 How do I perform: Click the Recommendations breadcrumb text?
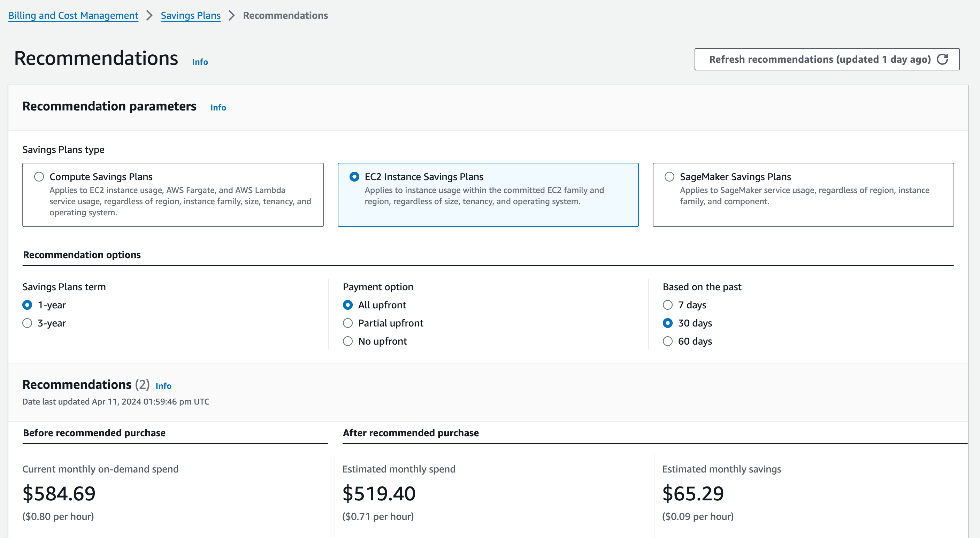(x=285, y=16)
